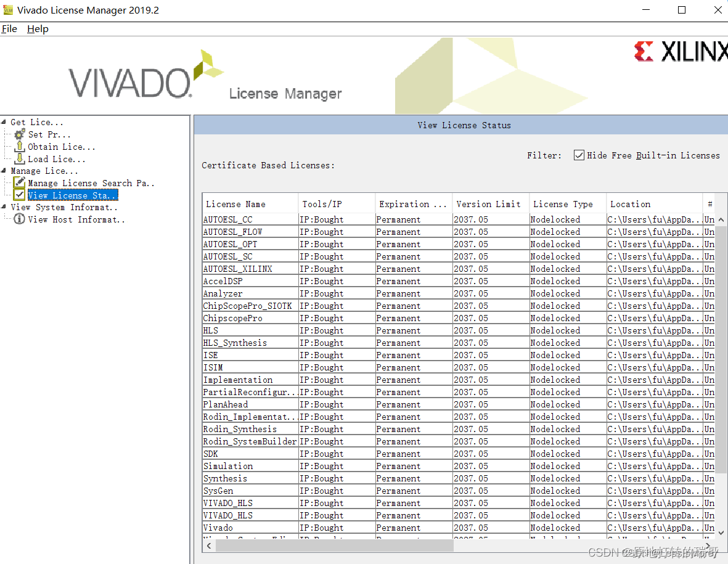Toggle Hide Free Built-in Licenses checkbox

tap(578, 155)
